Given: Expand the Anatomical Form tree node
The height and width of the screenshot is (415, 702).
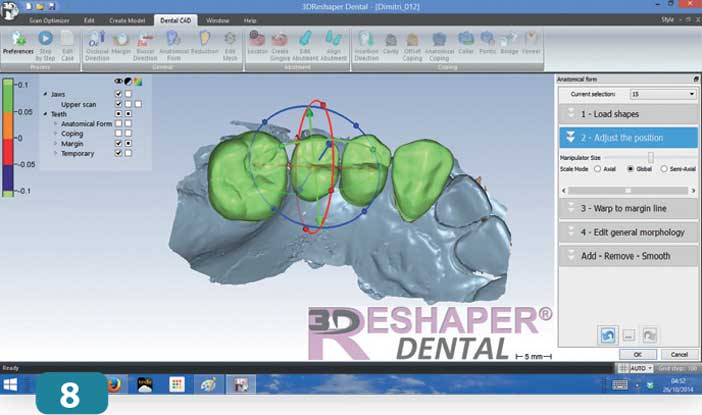Looking at the screenshot, I should 56,124.
